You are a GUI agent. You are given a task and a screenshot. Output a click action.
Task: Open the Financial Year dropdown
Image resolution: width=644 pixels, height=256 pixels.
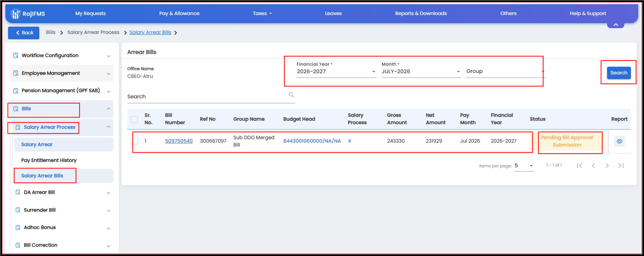[336, 71]
